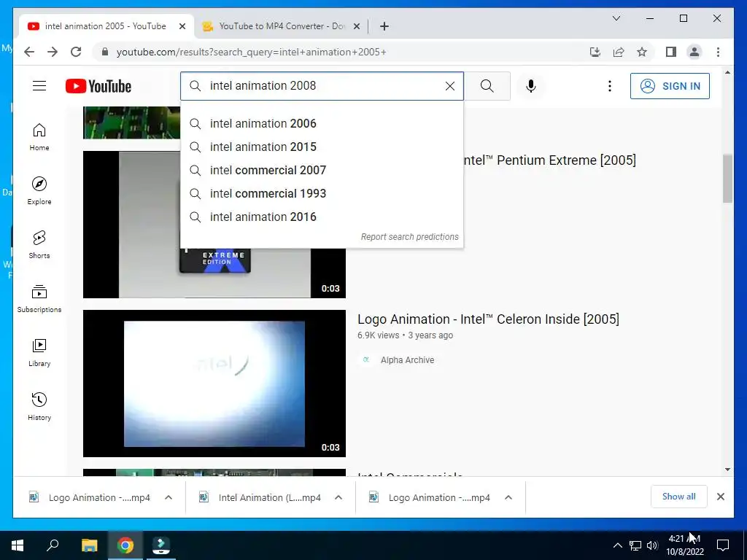747x560 pixels.
Task: Expand options for first Logo Animation download
Action: [x=169, y=497]
